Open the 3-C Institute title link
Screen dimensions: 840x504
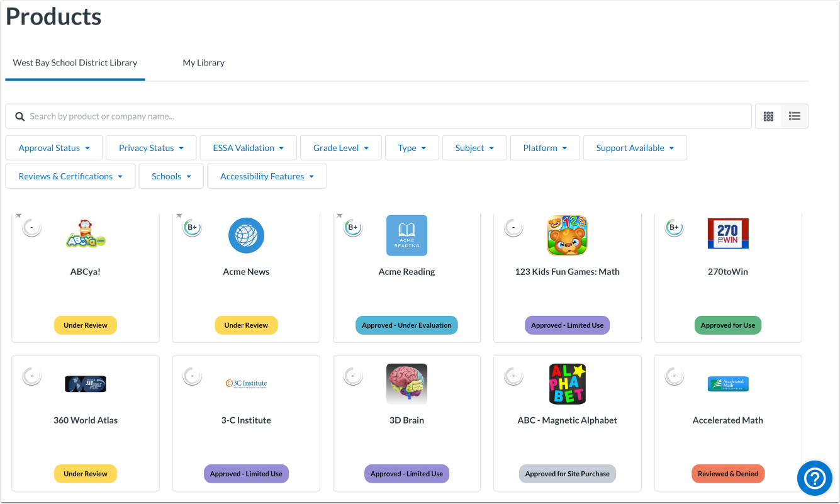point(246,420)
